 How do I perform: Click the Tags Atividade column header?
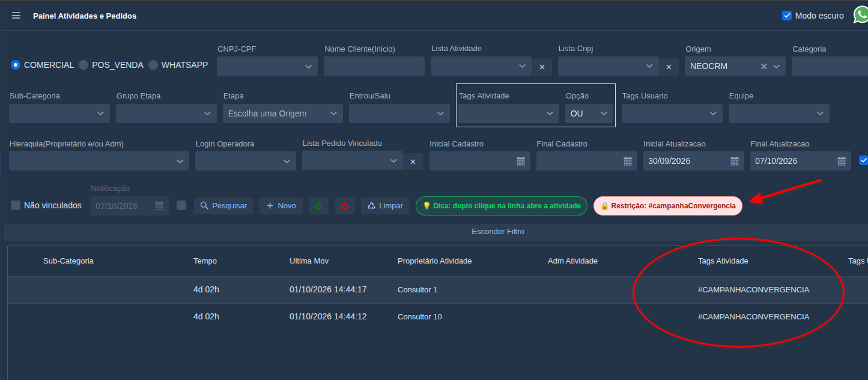point(723,261)
